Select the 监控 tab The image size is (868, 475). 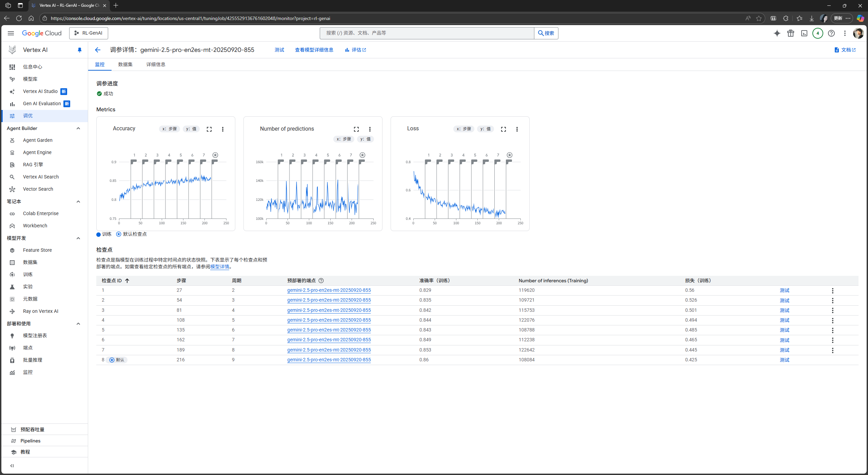tap(100, 64)
